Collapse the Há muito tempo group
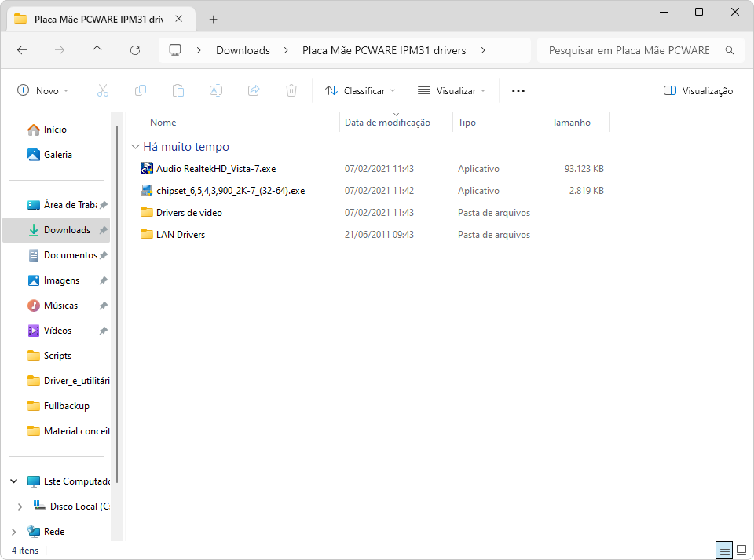The height and width of the screenshot is (560, 754). pyautogui.click(x=136, y=147)
